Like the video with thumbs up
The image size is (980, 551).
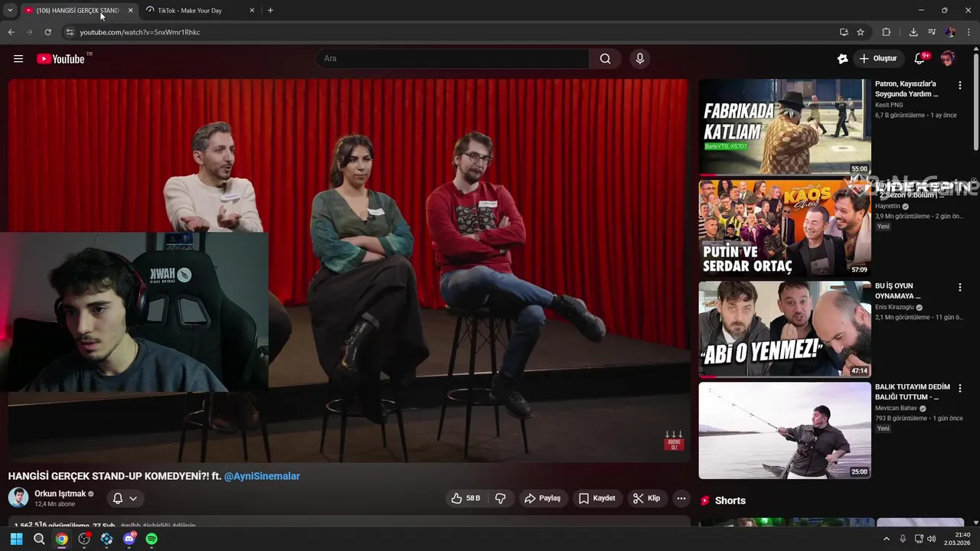[466, 498]
